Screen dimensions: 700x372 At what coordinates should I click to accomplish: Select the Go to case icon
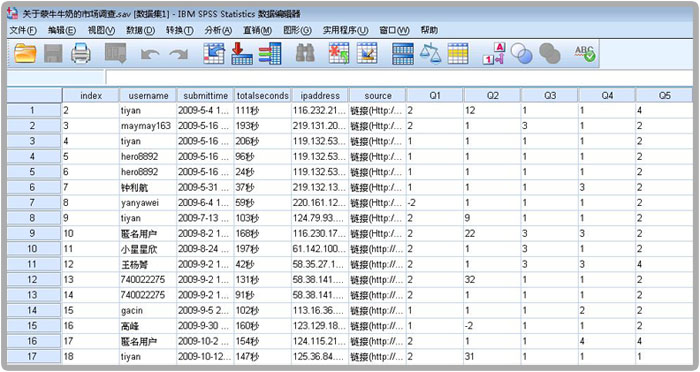pyautogui.click(x=214, y=53)
